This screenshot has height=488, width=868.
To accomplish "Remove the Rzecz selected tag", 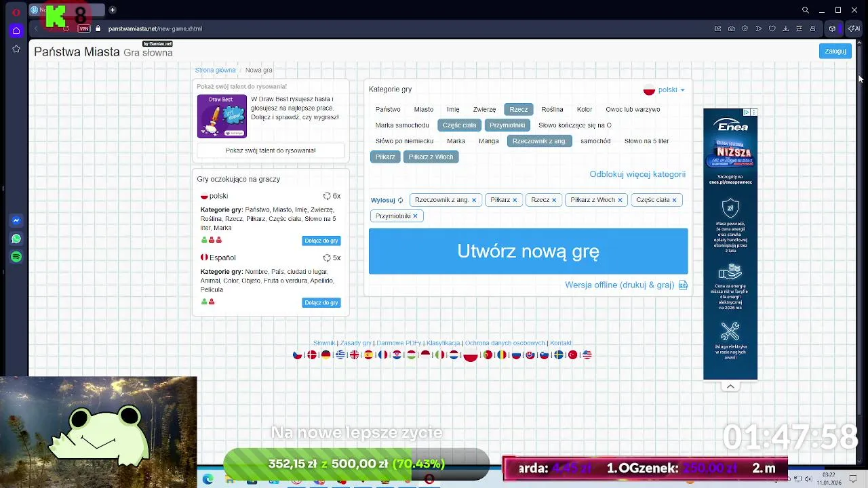I will point(554,200).
